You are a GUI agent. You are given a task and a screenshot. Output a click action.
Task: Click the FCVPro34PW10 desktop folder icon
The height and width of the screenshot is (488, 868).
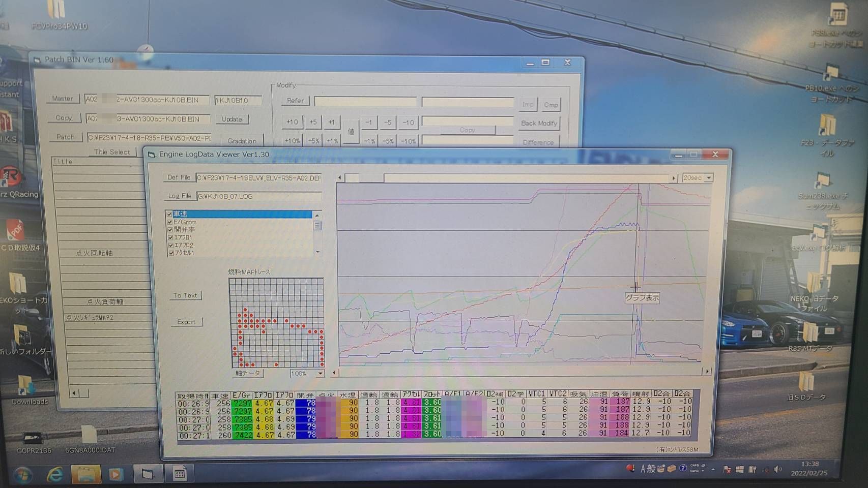pyautogui.click(x=57, y=11)
